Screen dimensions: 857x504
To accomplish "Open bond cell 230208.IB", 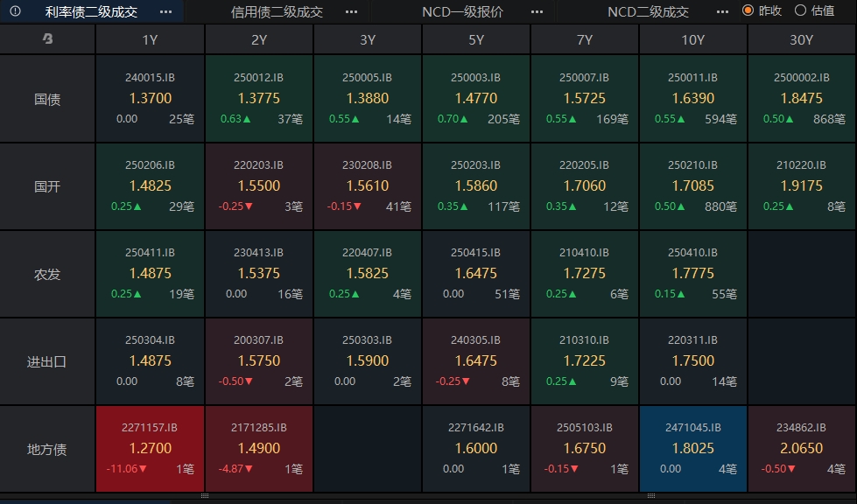I will coord(368,186).
